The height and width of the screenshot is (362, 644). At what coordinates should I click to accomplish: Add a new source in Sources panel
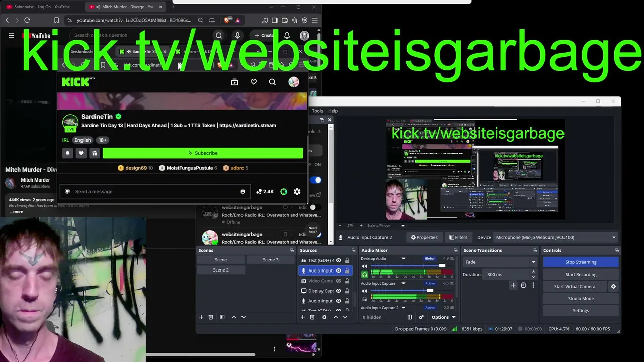(x=303, y=317)
